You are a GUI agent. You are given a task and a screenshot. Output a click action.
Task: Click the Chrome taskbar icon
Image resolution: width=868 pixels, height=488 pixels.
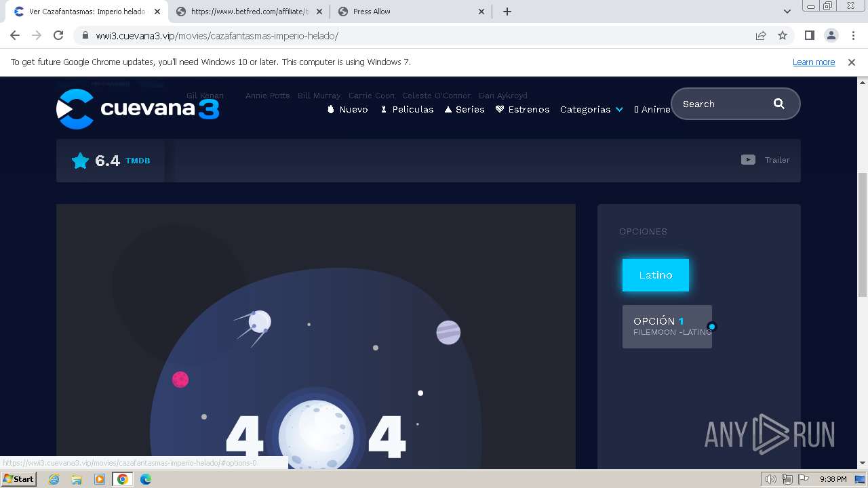tap(123, 479)
